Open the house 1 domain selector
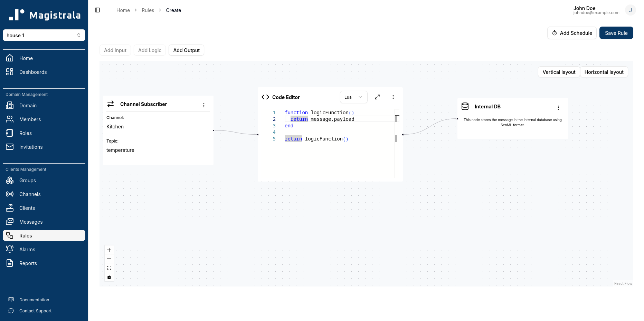Viewport: 644px width, 321px height. point(44,35)
